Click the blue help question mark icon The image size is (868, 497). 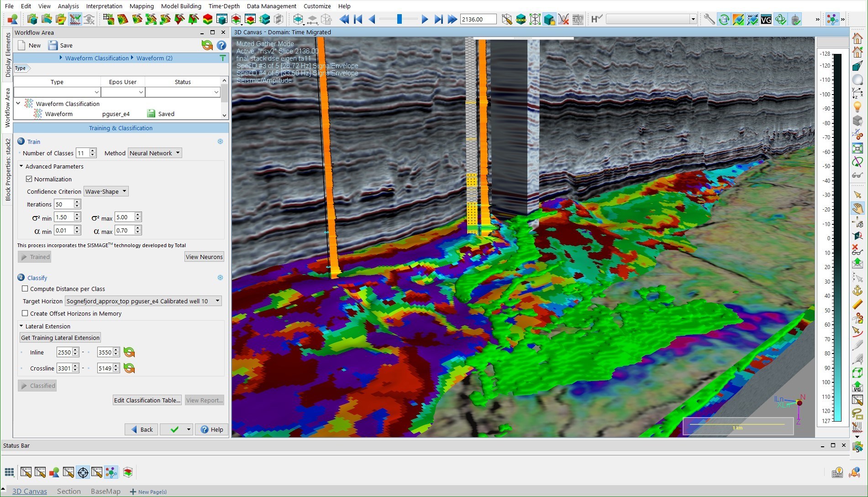[x=221, y=45]
